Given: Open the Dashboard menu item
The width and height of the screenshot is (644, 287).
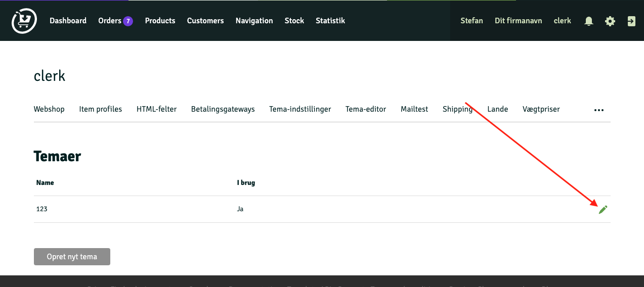Looking at the screenshot, I should 68,21.
